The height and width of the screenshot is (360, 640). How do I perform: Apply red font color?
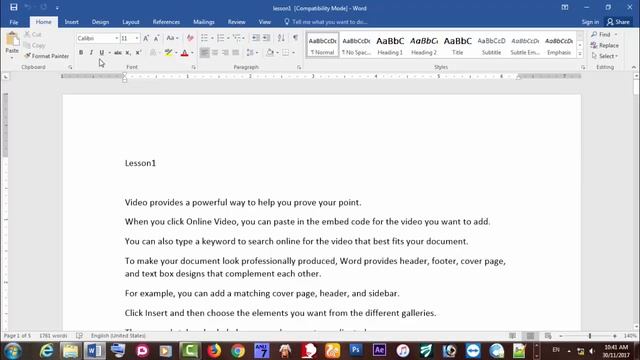coord(184,53)
